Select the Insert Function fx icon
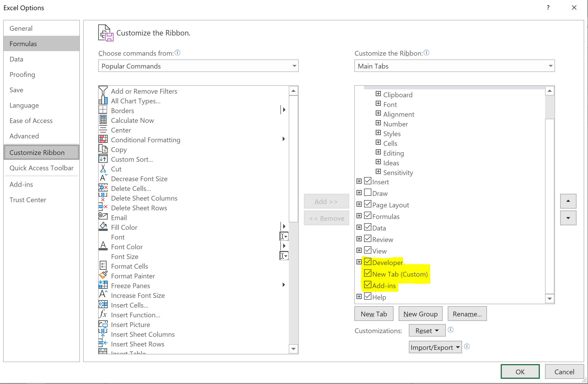The height and width of the screenshot is (384, 588). click(103, 314)
